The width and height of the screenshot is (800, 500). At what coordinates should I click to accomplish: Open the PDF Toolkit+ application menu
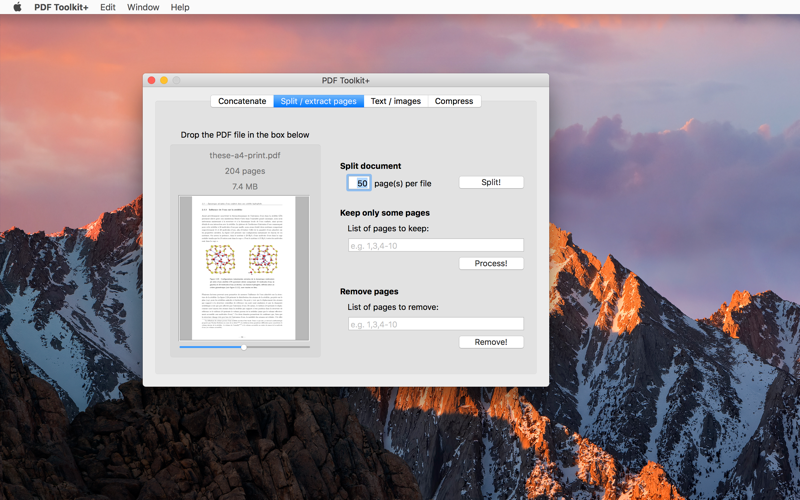pyautogui.click(x=61, y=7)
